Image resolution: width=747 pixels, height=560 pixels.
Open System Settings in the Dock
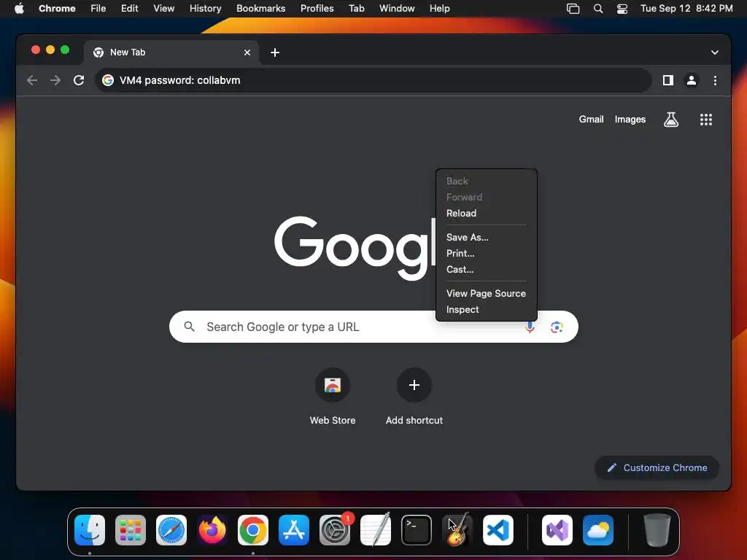[x=334, y=531]
